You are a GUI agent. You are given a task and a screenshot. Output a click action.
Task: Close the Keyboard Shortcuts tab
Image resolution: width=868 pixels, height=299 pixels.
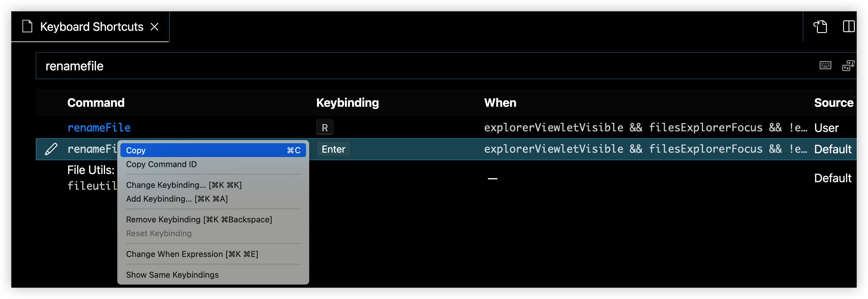coord(154,27)
